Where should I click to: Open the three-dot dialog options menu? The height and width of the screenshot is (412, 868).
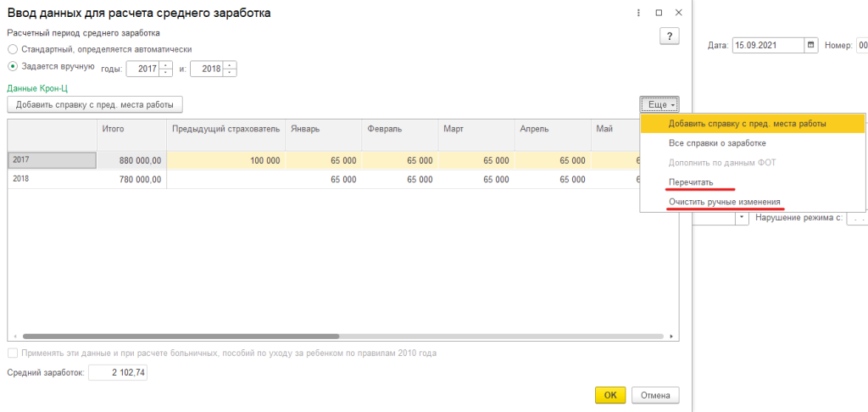point(638,14)
